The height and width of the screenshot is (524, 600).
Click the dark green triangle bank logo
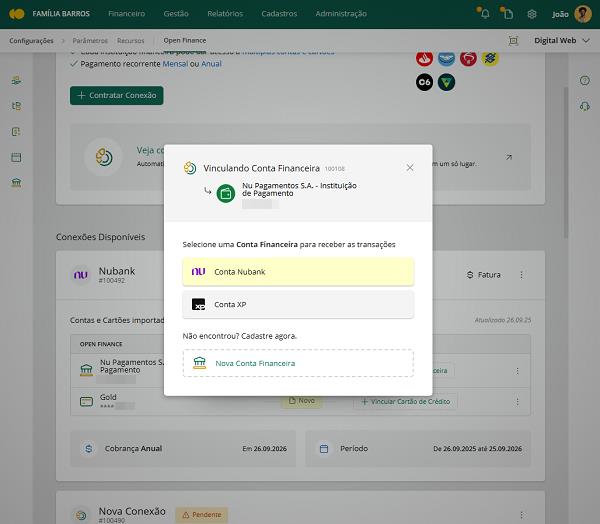[x=446, y=82]
